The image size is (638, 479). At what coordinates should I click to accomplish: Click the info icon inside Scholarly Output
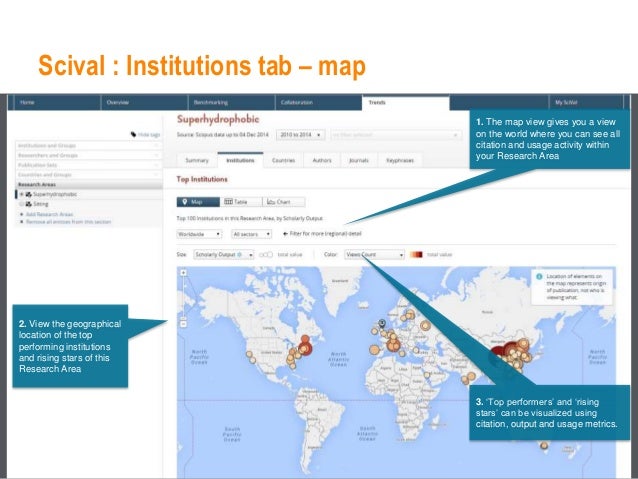pyautogui.click(x=240, y=254)
